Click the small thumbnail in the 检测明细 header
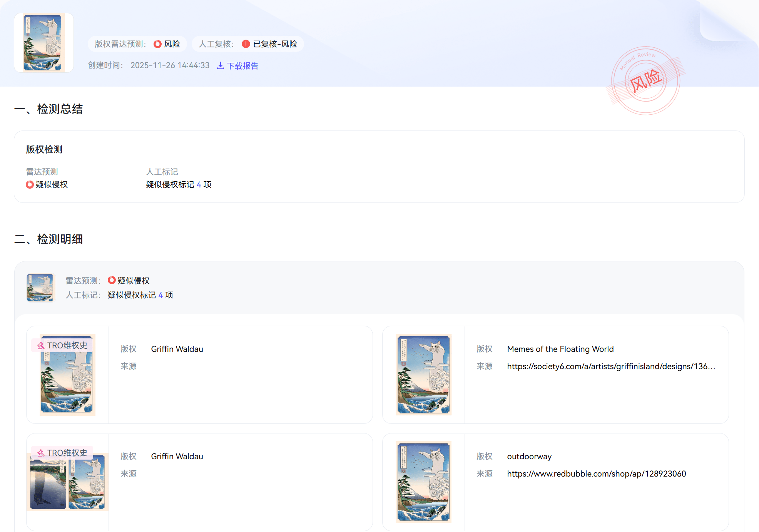759x532 pixels. tap(41, 288)
